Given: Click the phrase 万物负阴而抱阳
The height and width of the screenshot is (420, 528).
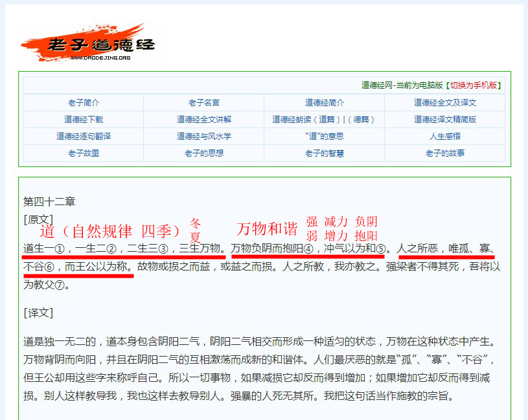Looking at the screenshot, I should 267,249.
